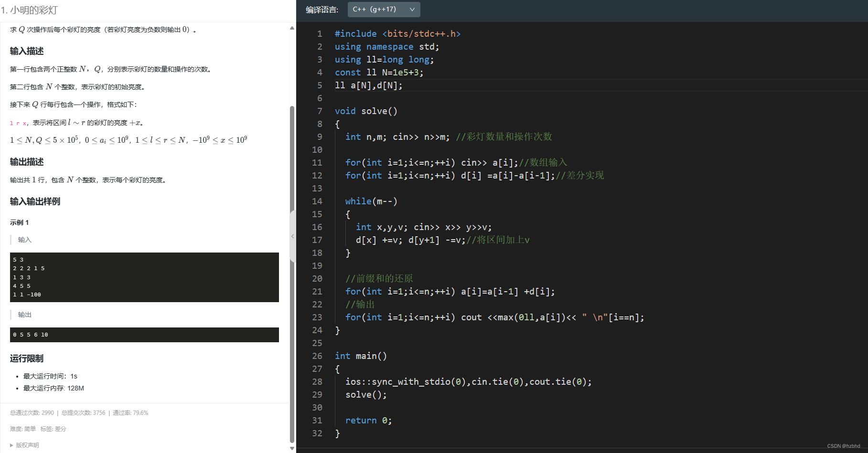868x453 pixels.
Task: Click the 运行限制 heading
Action: pyautogui.click(x=27, y=358)
